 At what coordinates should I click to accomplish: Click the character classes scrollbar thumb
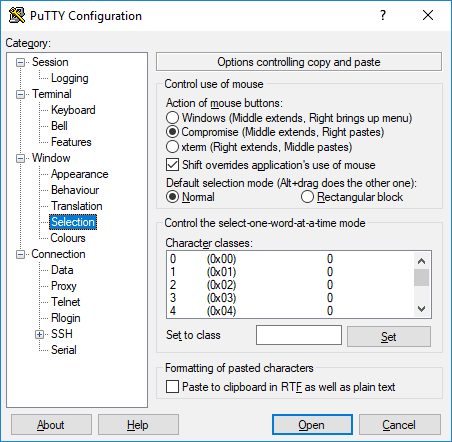pyautogui.click(x=422, y=277)
